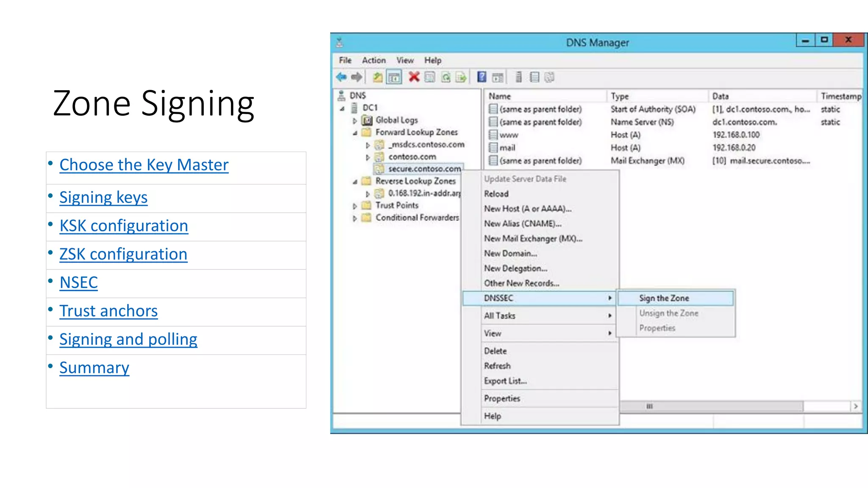Click the Show/Hide Console Tree icon
The image size is (868, 488).
[394, 77]
